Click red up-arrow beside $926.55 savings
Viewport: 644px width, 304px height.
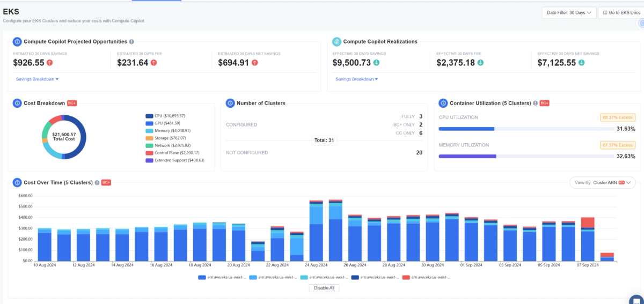pos(50,63)
